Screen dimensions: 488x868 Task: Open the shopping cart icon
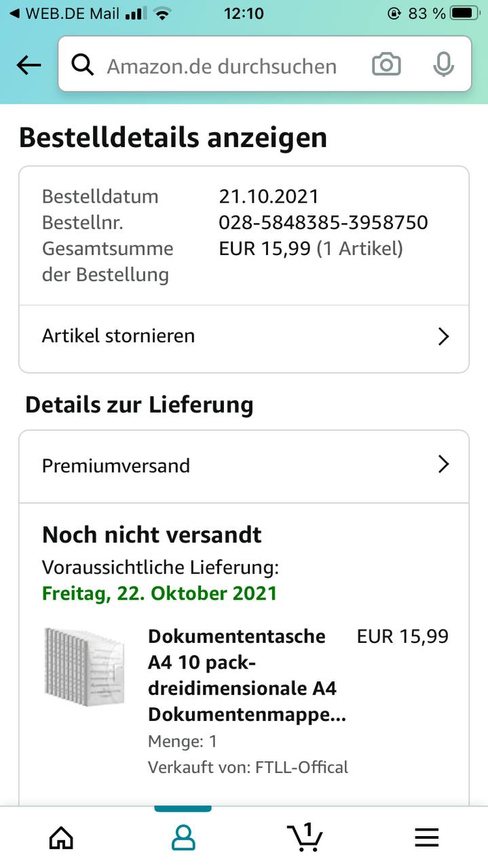(x=304, y=837)
